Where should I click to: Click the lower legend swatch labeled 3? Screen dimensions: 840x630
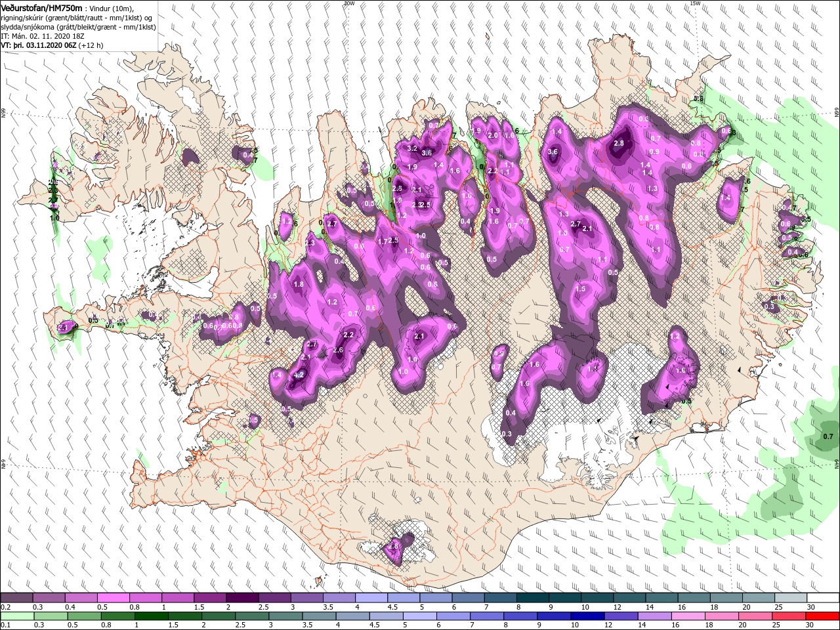285,616
